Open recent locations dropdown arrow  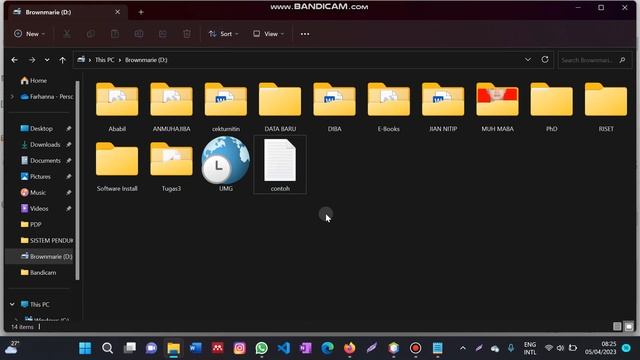coord(47,60)
